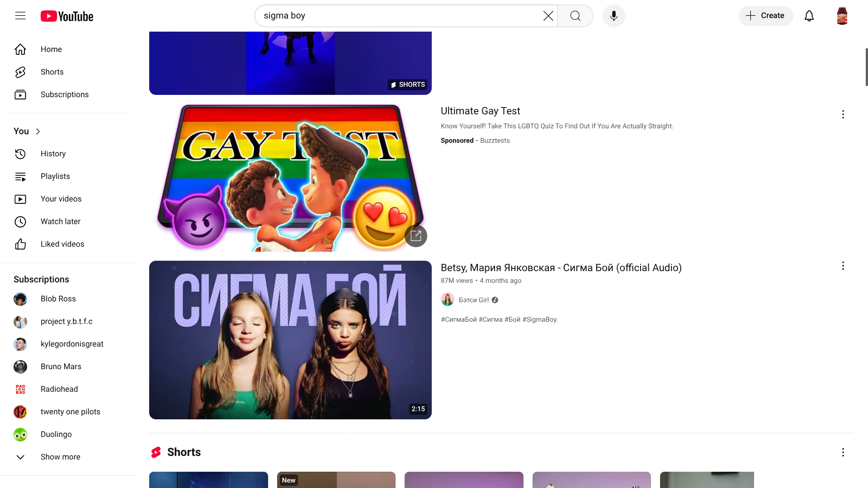The height and width of the screenshot is (488, 868).
Task: Clear the search query with the X
Action: pos(548,16)
